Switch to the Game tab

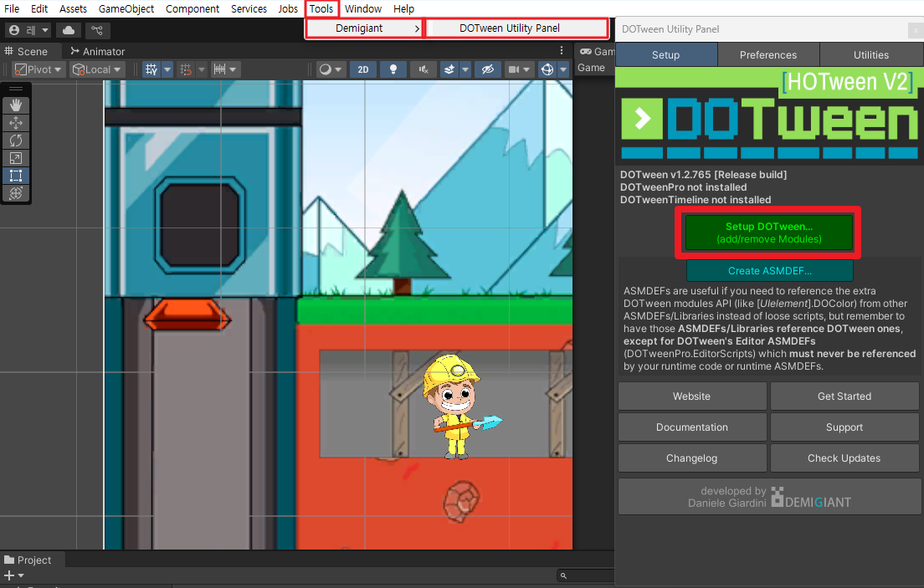pyautogui.click(x=597, y=51)
